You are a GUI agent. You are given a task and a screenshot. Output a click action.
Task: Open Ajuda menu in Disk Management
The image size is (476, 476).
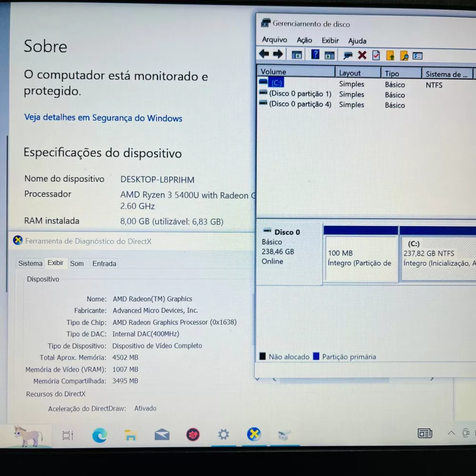[357, 40]
